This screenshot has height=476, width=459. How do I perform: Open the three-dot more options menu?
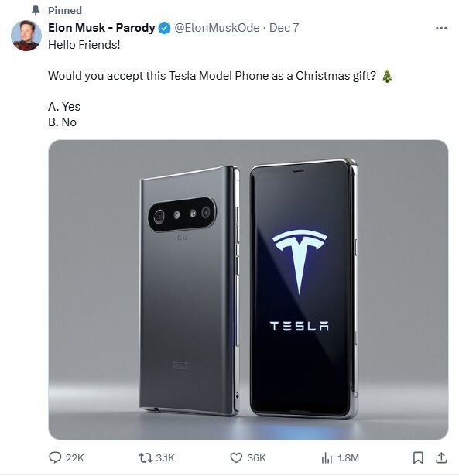pos(441,28)
